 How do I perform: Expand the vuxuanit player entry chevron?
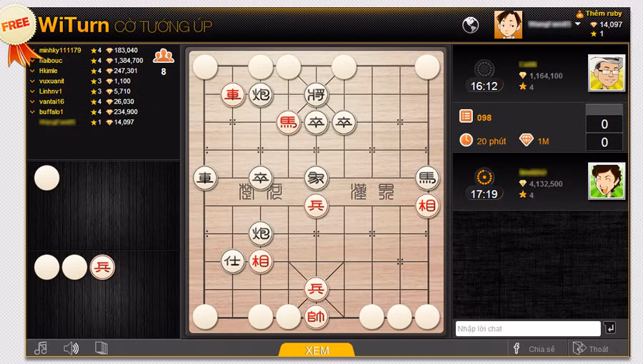(32, 81)
